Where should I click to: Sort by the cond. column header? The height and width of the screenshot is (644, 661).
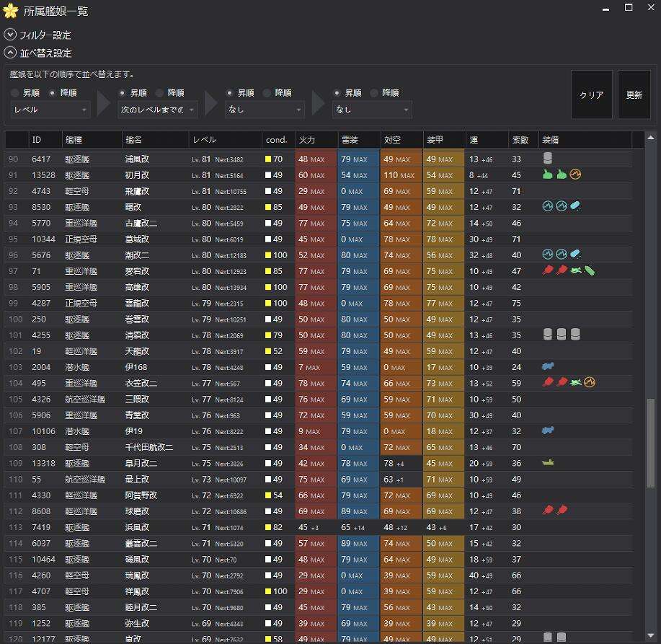pos(278,140)
